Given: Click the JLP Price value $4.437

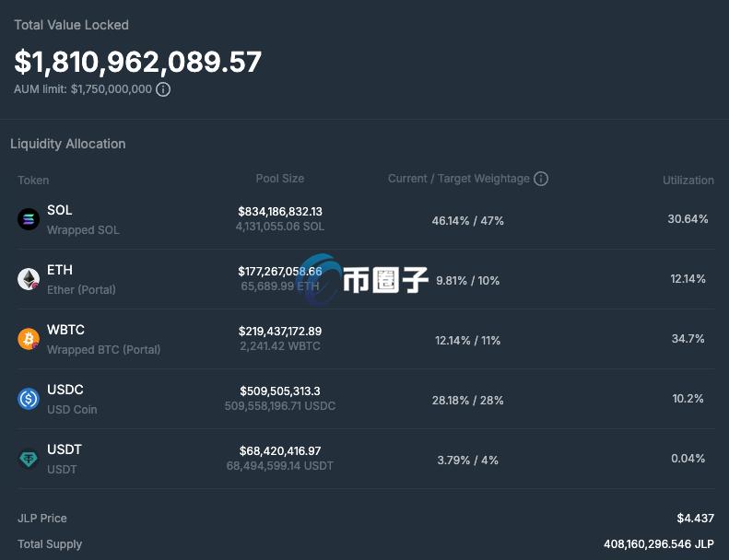Looking at the screenshot, I should coord(695,519).
